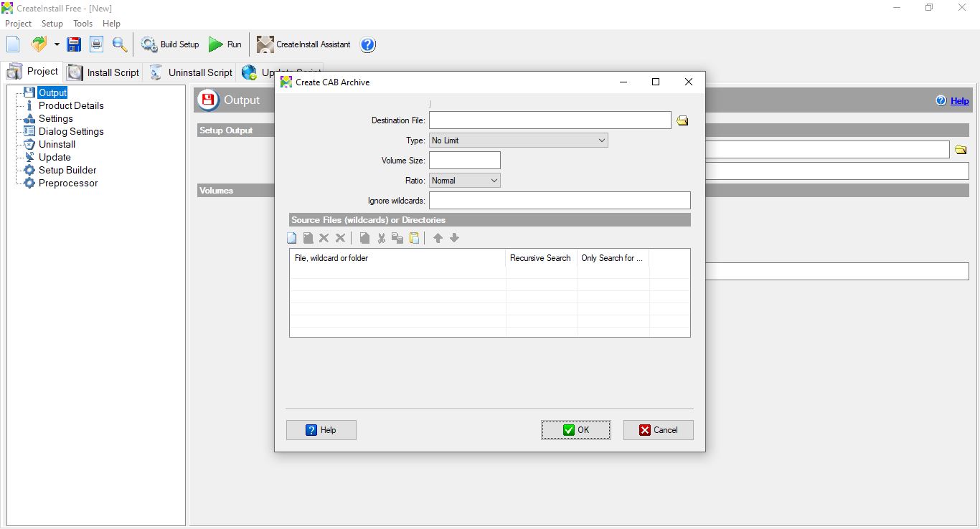Click the yellow Paste clipboard icon
This screenshot has width=980, height=529.
tap(415, 238)
